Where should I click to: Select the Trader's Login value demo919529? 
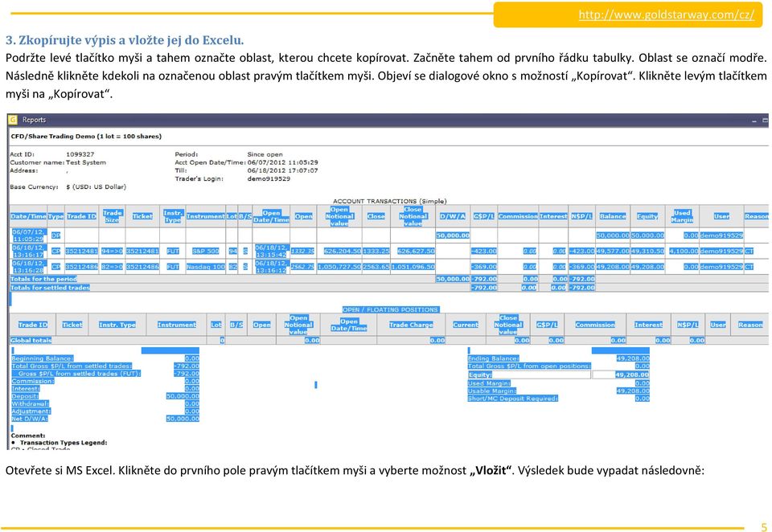(x=269, y=178)
